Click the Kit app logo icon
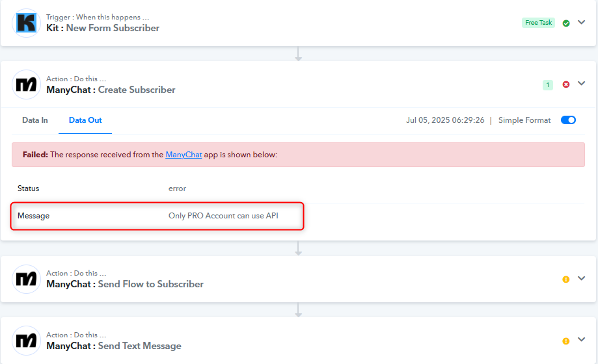 [x=26, y=23]
